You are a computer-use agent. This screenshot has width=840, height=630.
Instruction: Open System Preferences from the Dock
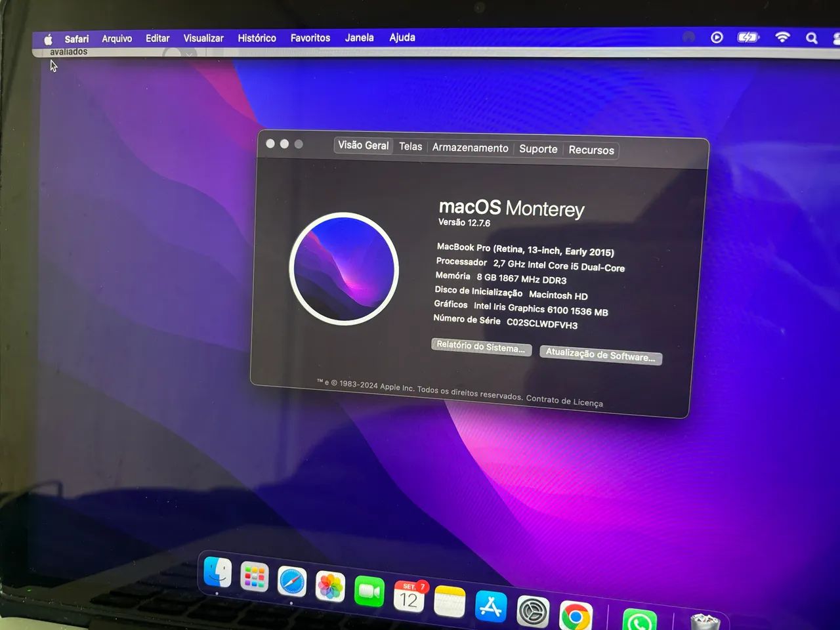(533, 612)
